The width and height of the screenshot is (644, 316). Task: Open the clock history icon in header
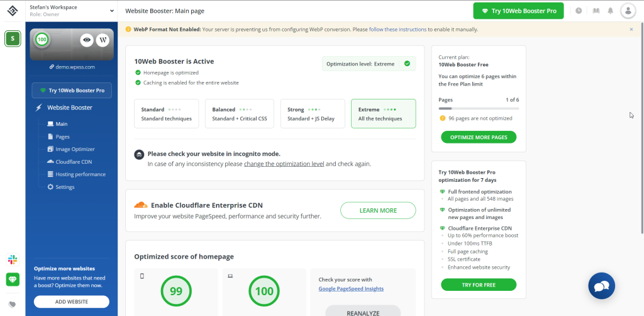coord(579,11)
